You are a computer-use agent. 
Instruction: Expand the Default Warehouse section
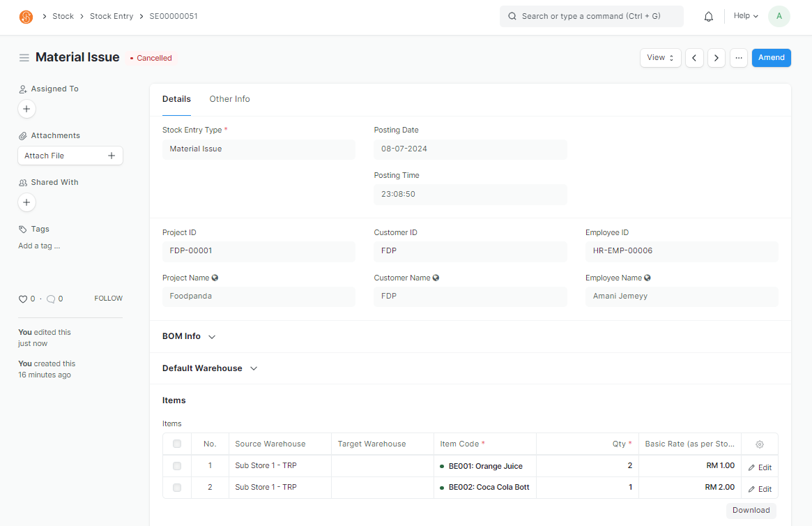click(210, 368)
